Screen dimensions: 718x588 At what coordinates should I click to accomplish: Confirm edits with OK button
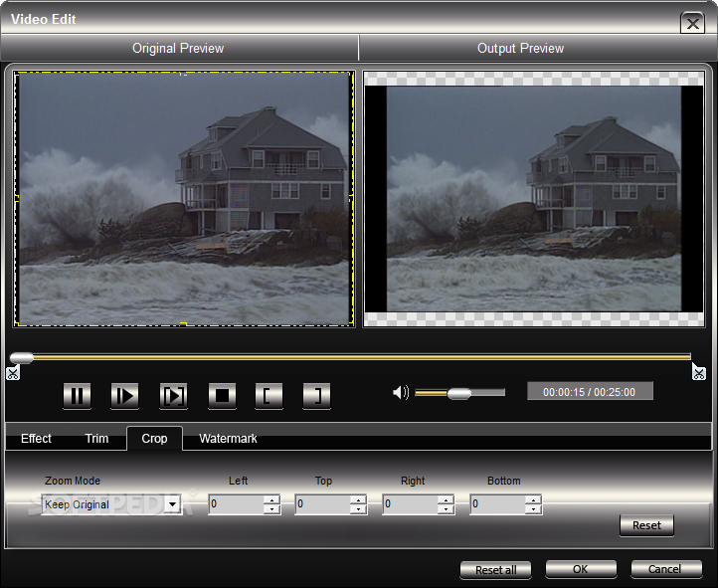click(x=580, y=569)
